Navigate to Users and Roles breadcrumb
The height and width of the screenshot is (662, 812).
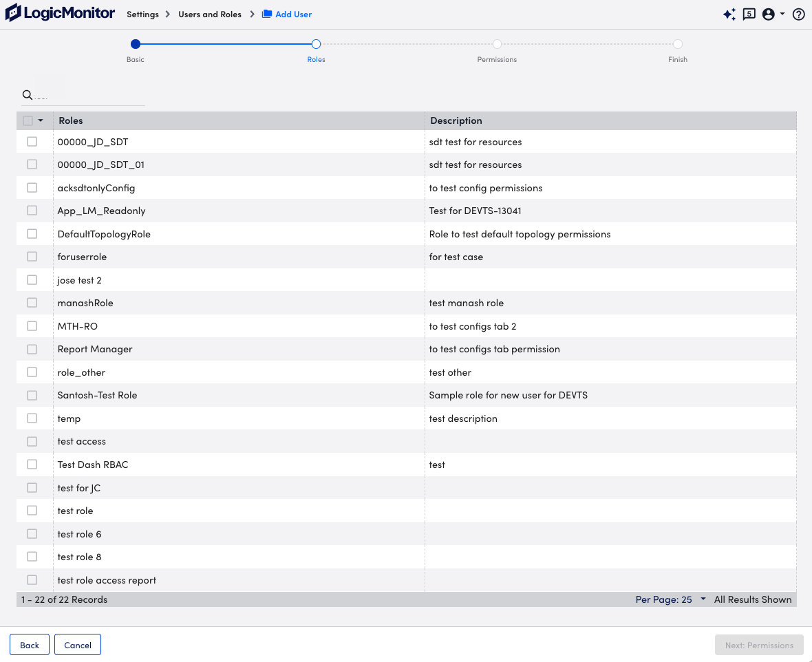tap(210, 14)
